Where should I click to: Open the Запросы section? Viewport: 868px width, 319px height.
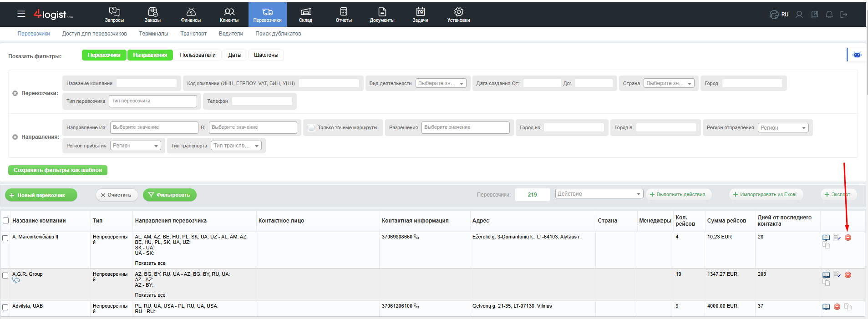(114, 15)
